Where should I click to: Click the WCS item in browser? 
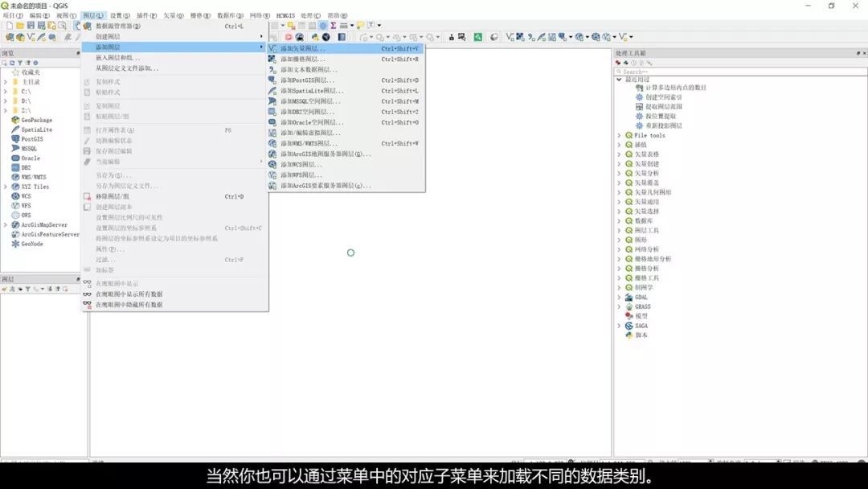pos(26,196)
